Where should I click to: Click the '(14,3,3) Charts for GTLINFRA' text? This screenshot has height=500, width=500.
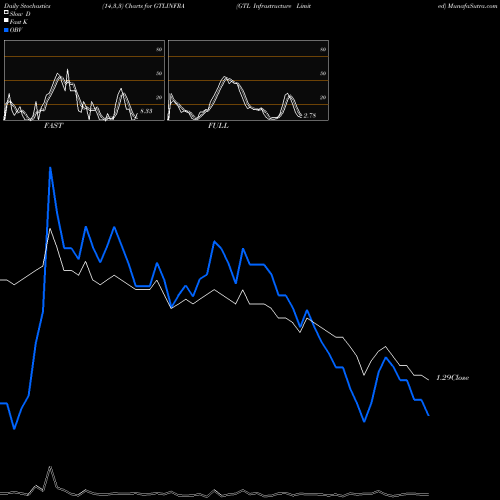pyautogui.click(x=143, y=6)
